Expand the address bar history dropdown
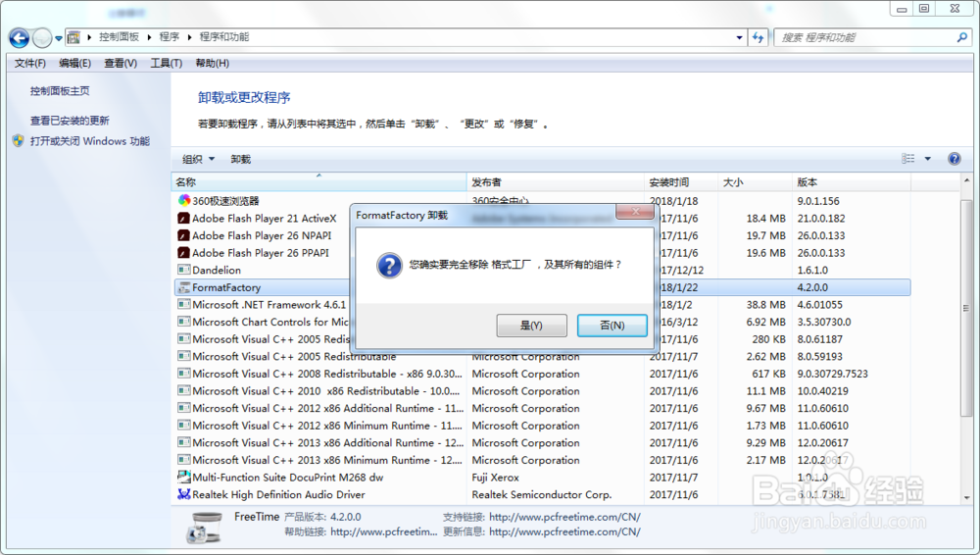Screen dimensions: 980x555 tap(739, 37)
